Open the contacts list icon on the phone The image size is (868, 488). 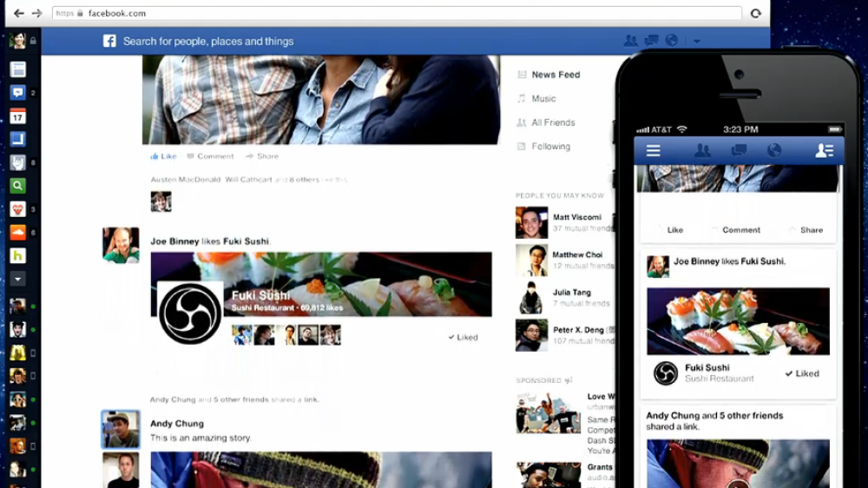click(825, 151)
